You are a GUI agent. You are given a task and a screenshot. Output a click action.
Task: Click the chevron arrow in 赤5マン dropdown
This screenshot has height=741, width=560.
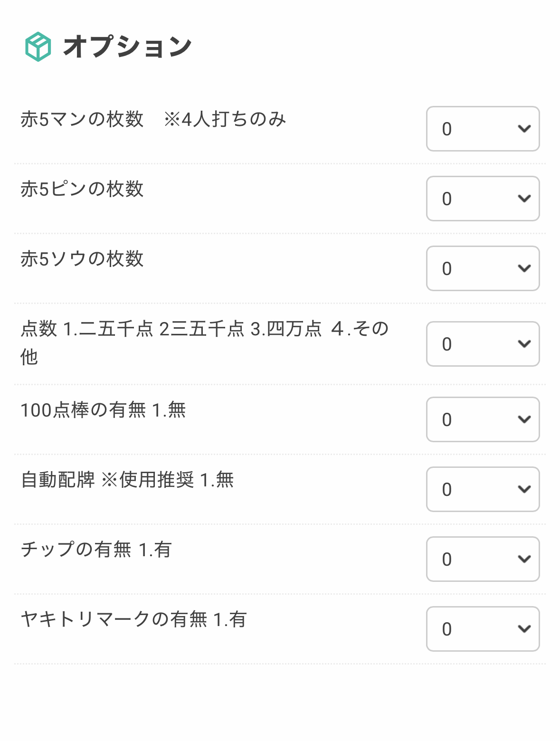pos(524,129)
